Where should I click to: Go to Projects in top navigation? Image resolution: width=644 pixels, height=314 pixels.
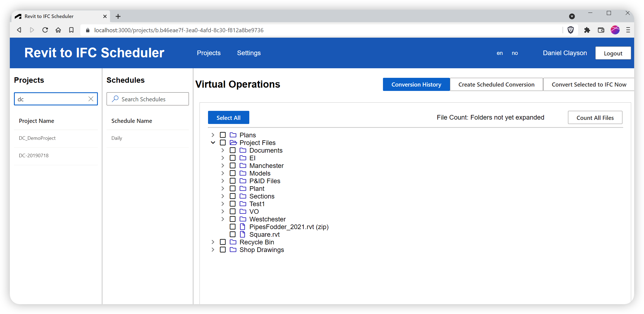(x=209, y=53)
